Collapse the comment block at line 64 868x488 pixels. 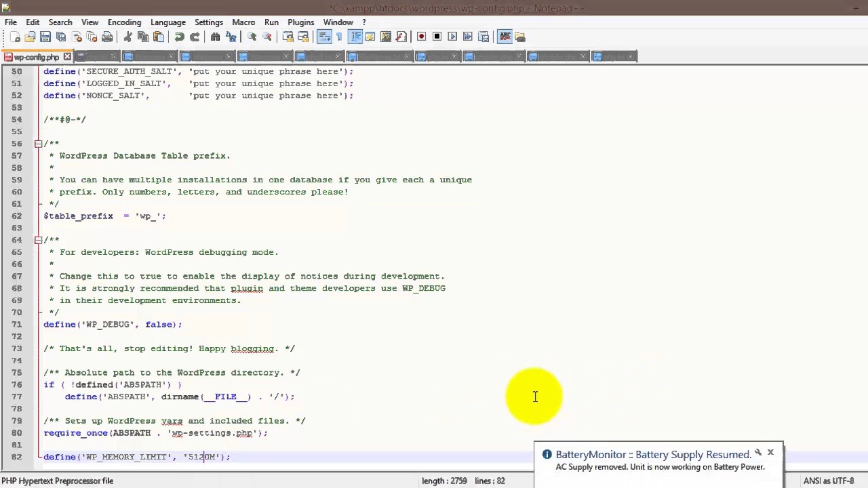coord(38,240)
